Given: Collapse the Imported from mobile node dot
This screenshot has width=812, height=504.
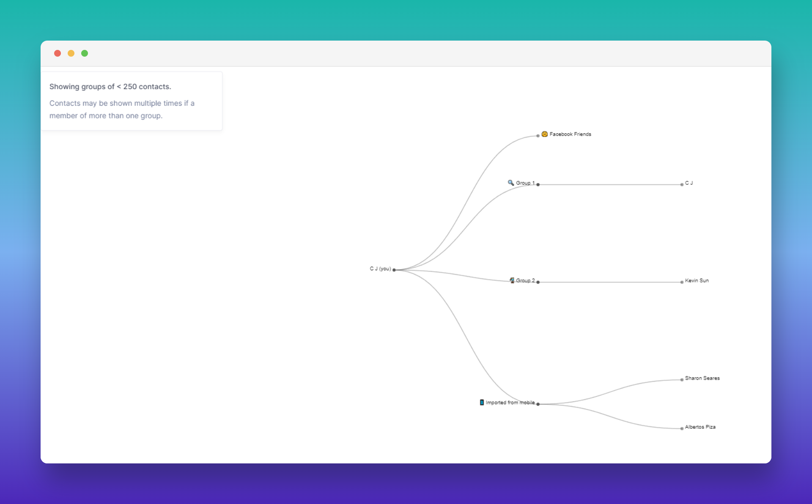Looking at the screenshot, I should tap(538, 404).
